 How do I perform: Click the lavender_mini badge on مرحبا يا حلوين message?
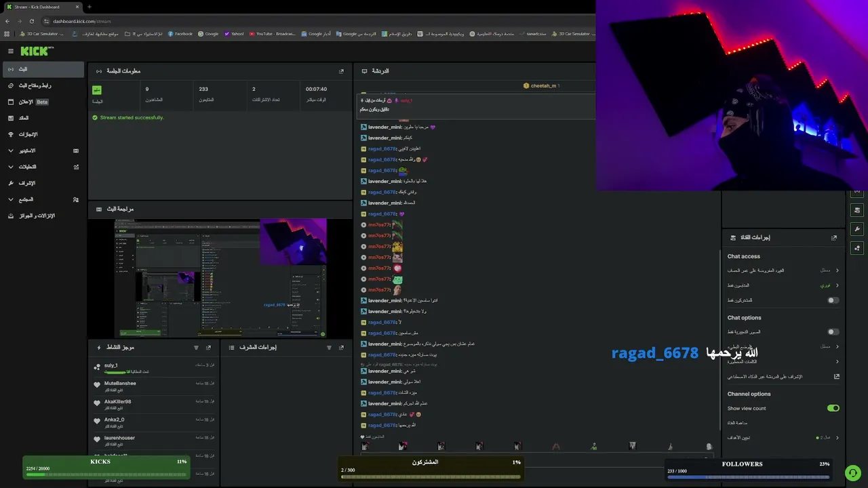point(363,127)
